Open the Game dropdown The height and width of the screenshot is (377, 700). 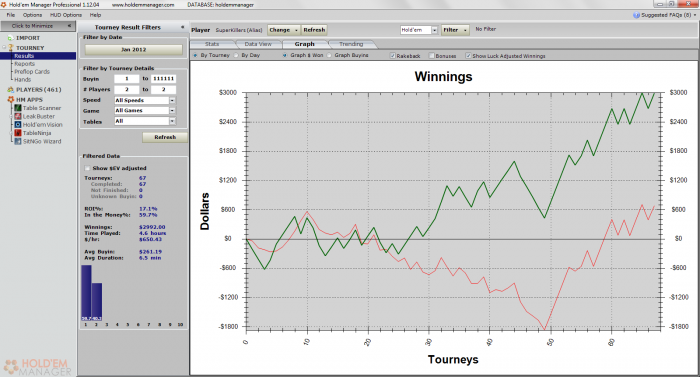(172, 110)
